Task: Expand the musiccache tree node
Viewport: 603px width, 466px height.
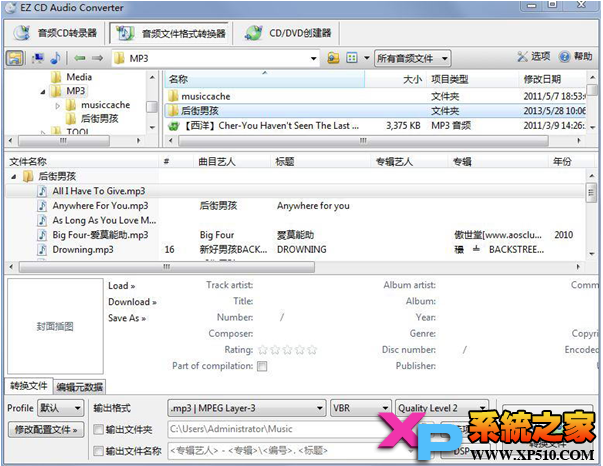Action: (x=57, y=105)
